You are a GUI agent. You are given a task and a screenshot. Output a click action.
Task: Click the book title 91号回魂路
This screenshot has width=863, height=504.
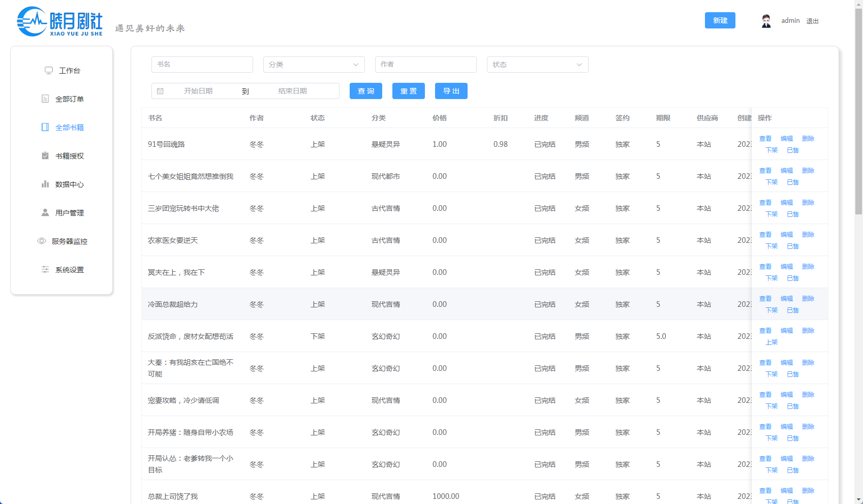166,144
